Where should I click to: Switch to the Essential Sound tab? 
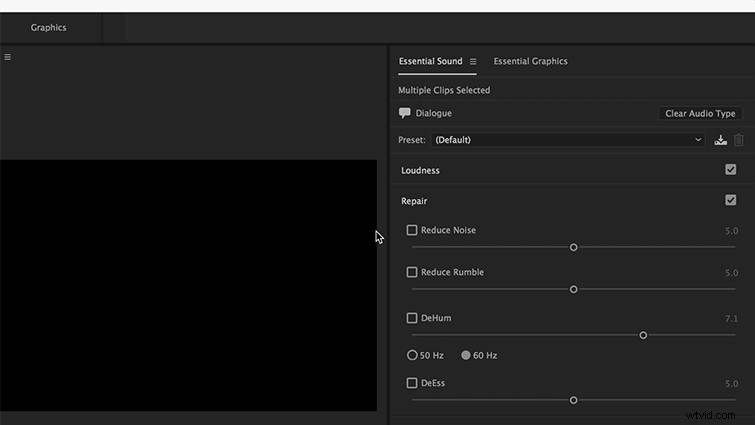tap(430, 61)
